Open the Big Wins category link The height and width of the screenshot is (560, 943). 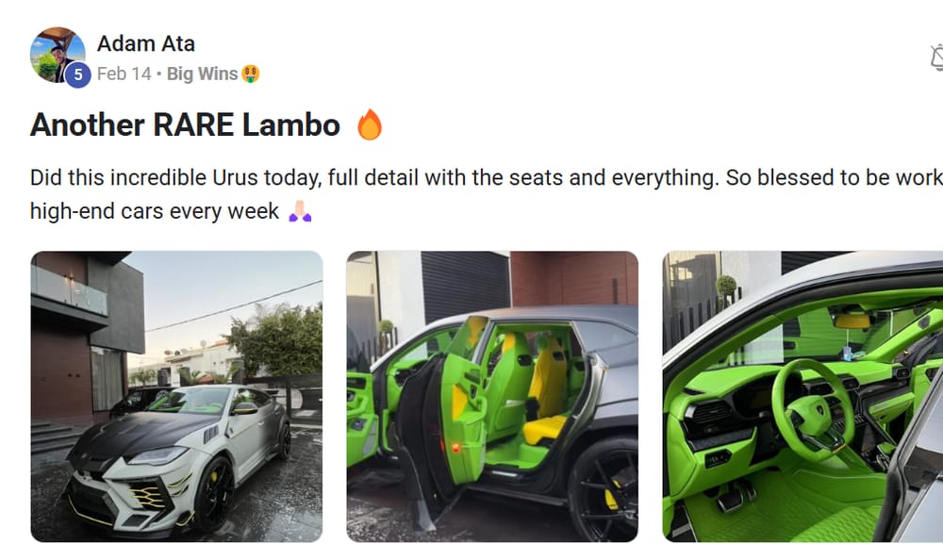point(202,74)
